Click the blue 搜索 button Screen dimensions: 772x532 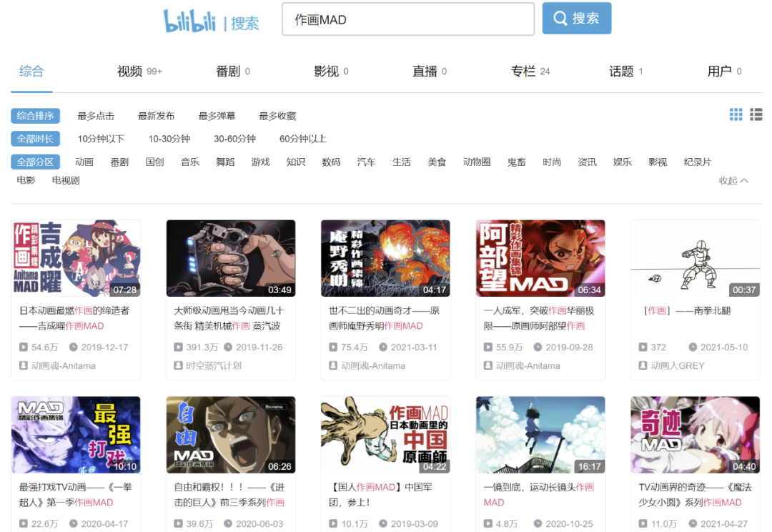[x=577, y=18]
